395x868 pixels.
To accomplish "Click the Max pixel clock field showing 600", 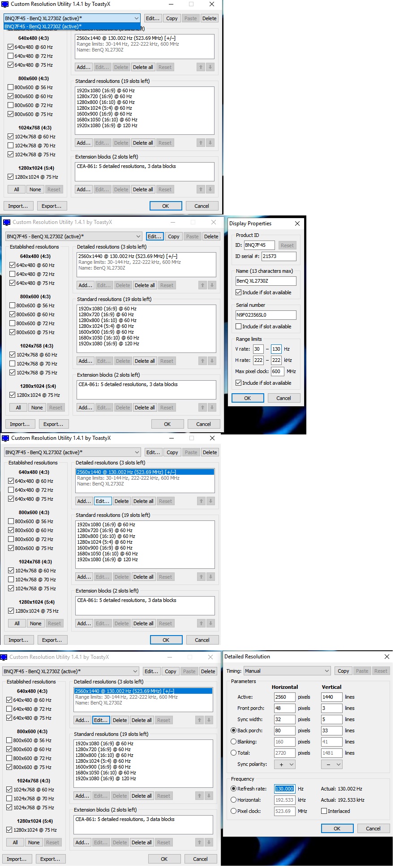I will (277, 371).
